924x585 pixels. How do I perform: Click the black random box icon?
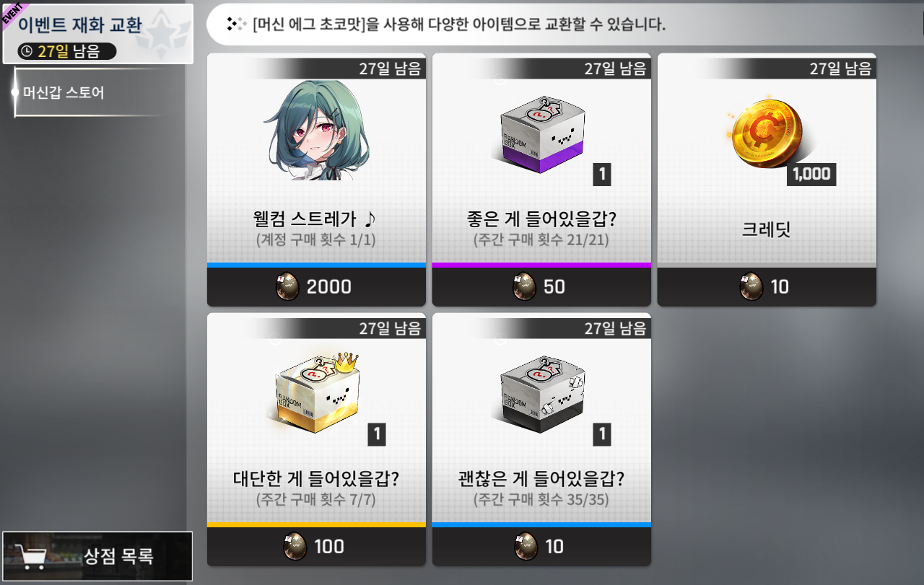(x=543, y=393)
